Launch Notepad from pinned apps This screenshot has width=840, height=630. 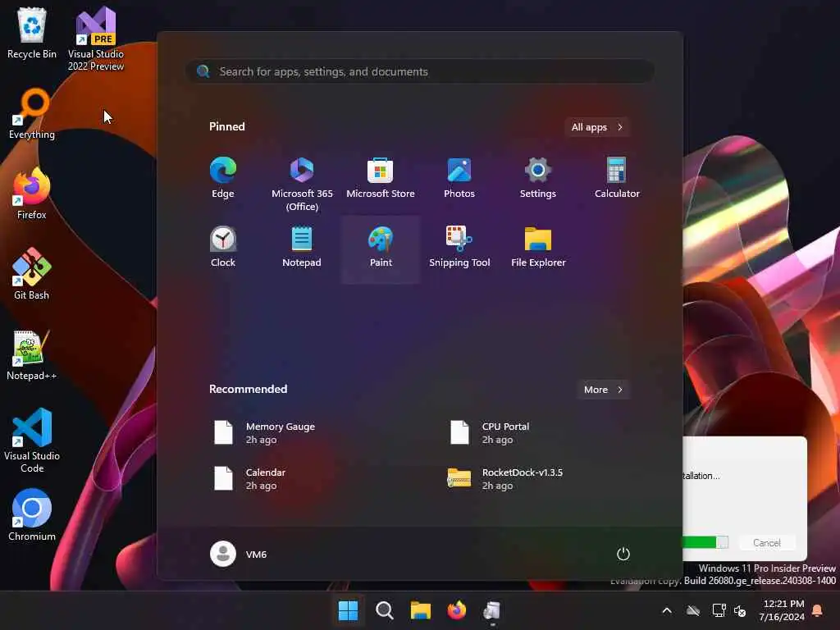302,248
